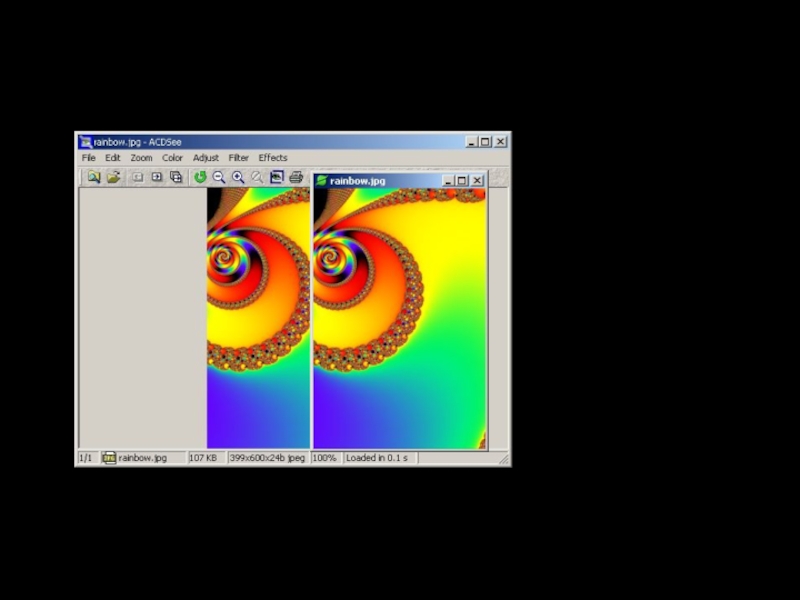Image resolution: width=800 pixels, height=600 pixels.
Task: Click the Print toolbar icon
Action: point(296,177)
